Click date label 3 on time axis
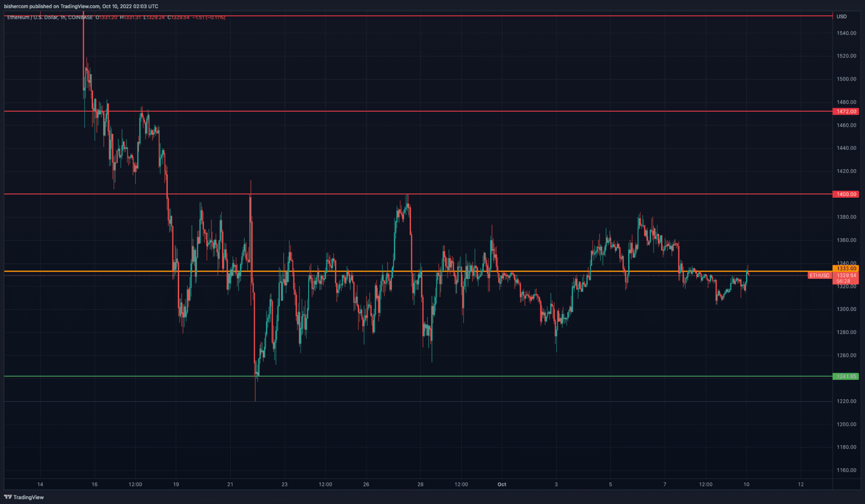The width and height of the screenshot is (865, 504). (x=556, y=485)
